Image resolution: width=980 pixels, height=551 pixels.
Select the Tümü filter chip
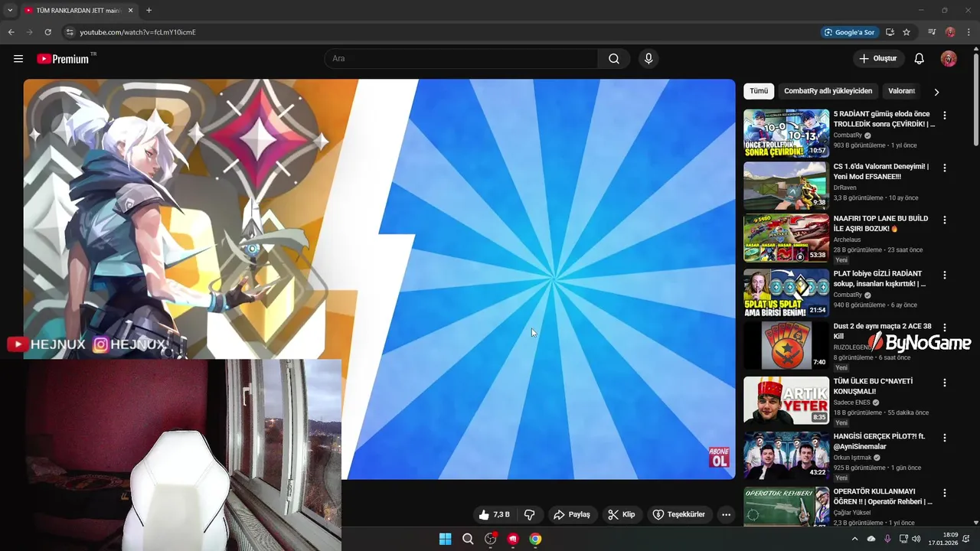(x=759, y=91)
